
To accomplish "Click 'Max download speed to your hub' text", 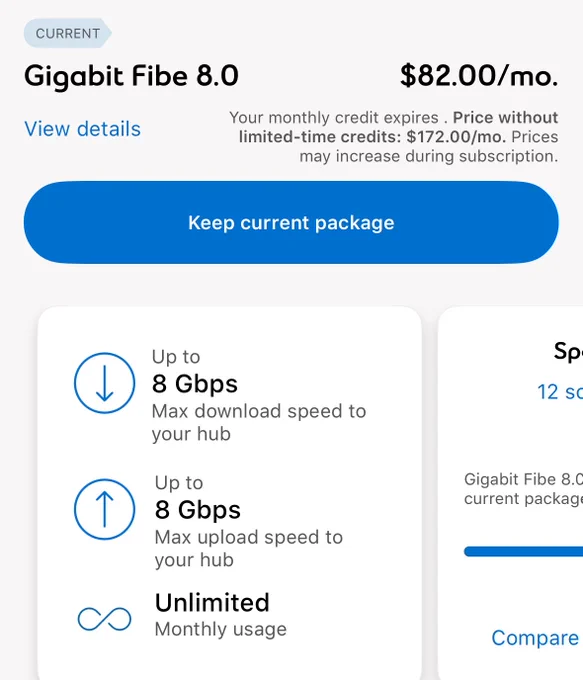I will (x=259, y=422).
